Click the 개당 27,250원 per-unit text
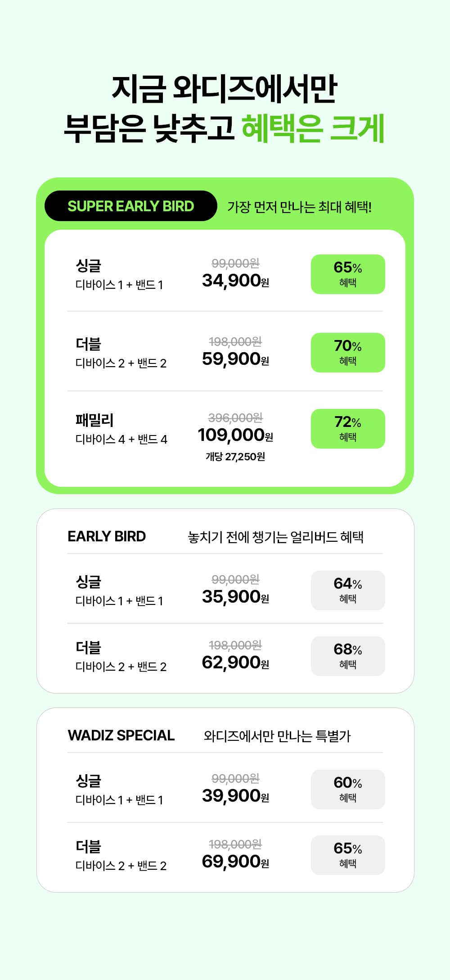The image size is (450, 980). [235, 457]
